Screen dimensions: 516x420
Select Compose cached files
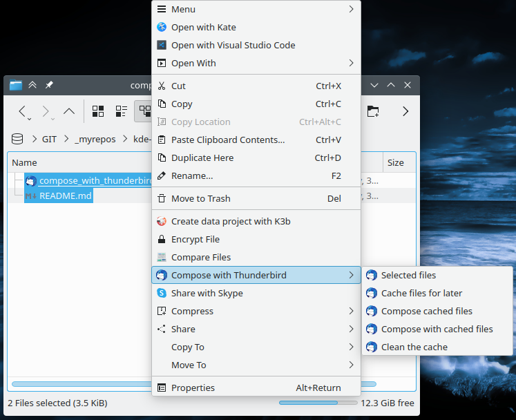[437, 311]
